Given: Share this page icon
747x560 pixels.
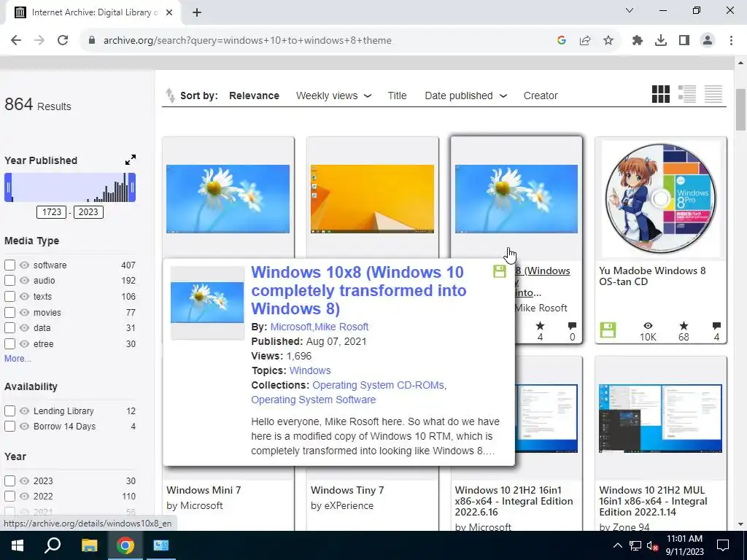Looking at the screenshot, I should pos(585,41).
